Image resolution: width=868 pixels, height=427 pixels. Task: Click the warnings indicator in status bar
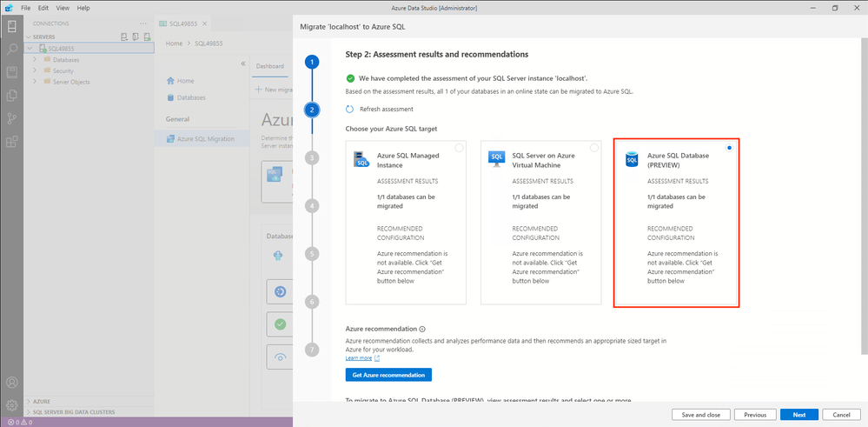tap(27, 422)
